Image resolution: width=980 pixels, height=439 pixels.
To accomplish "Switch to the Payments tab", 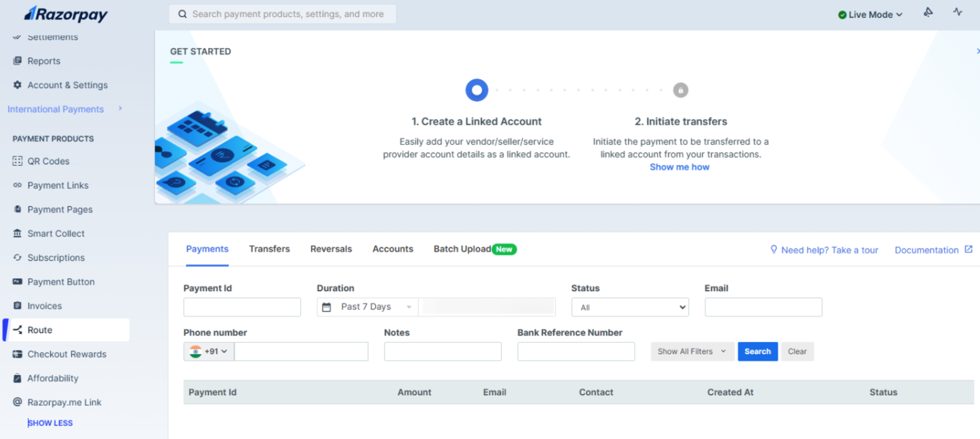I will [x=207, y=249].
